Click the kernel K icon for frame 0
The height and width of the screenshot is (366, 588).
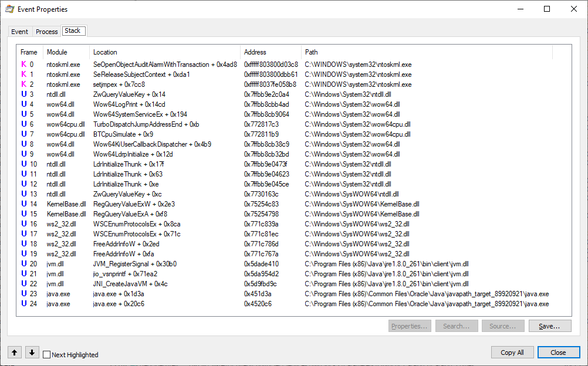[24, 65]
